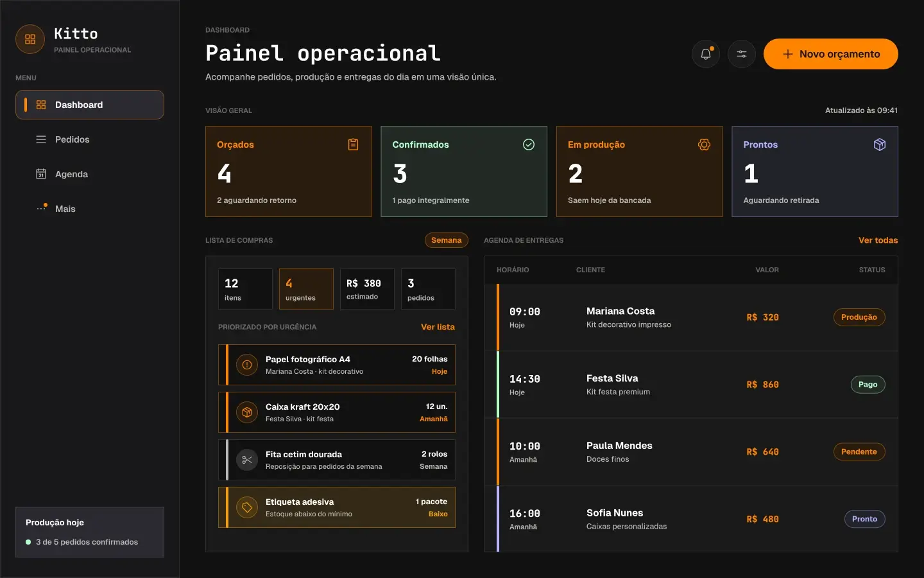924x578 pixels.
Task: Select the 4 urgentes stat tile
Action: (306, 289)
